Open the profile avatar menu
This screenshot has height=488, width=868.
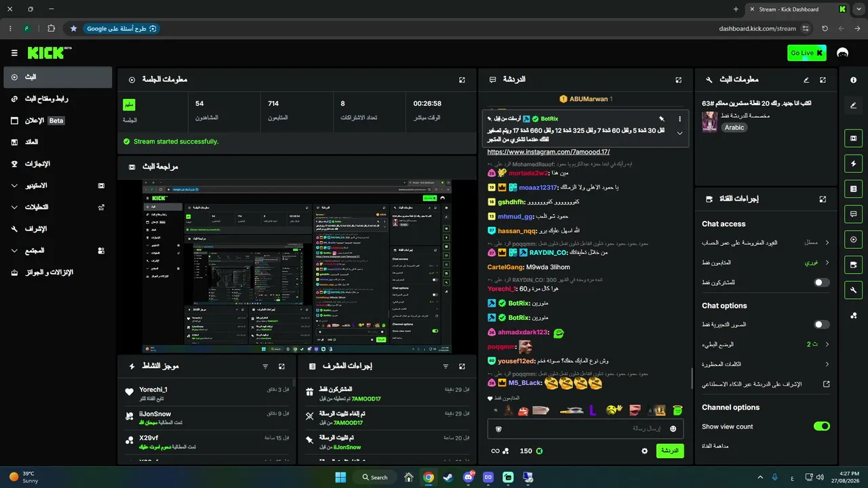(x=843, y=53)
